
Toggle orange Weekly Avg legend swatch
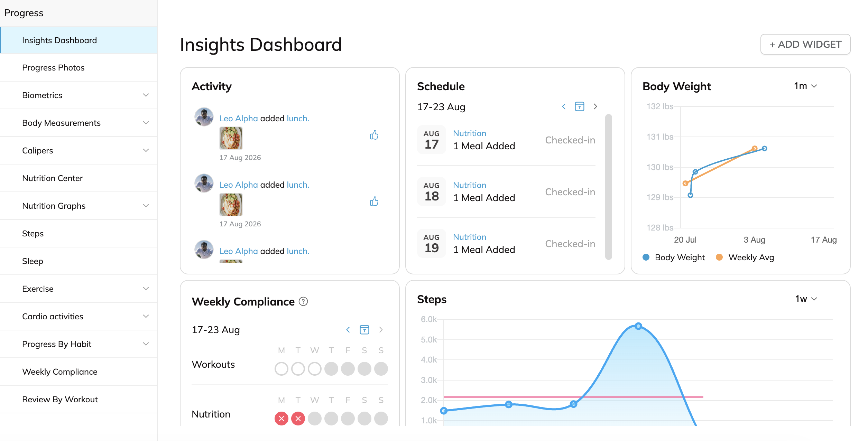[x=719, y=257]
